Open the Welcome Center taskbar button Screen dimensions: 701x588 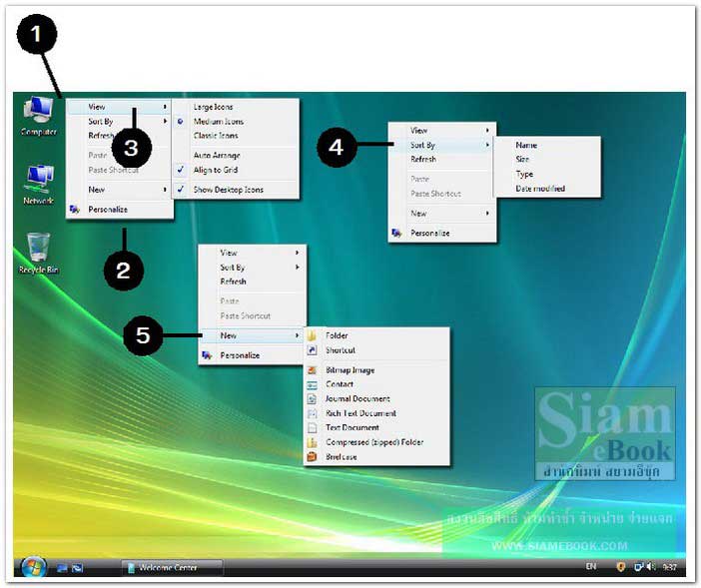(172, 568)
